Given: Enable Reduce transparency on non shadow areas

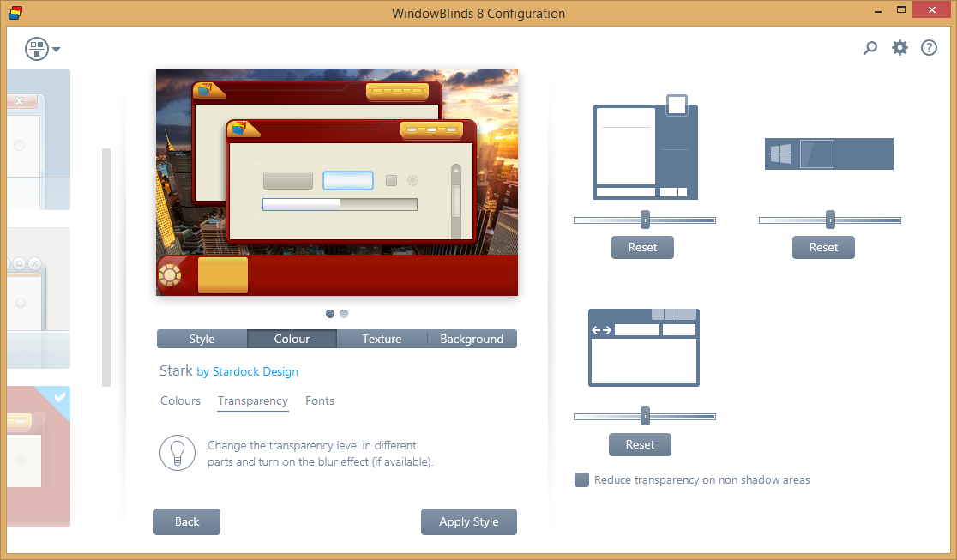Looking at the screenshot, I should click(581, 479).
